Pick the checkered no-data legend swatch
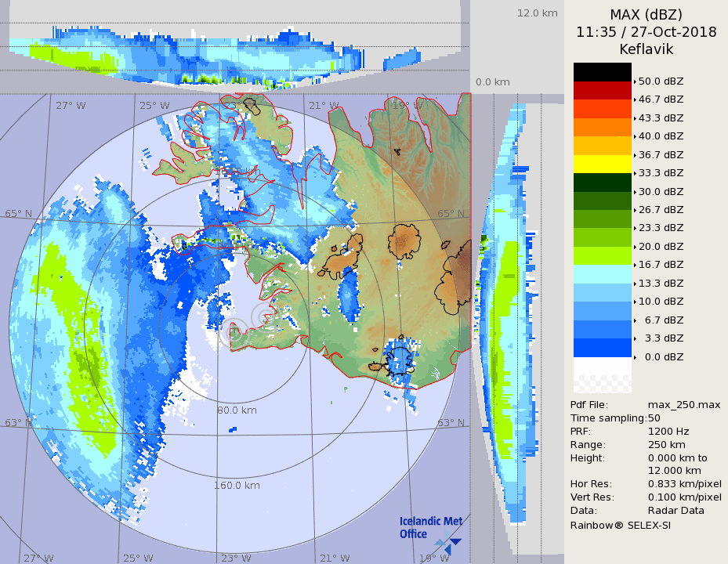728x564 pixels. (x=602, y=384)
